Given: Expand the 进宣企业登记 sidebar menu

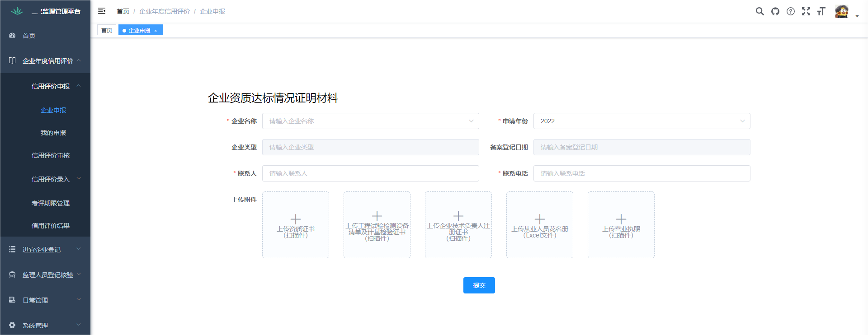Looking at the screenshot, I should [x=45, y=250].
